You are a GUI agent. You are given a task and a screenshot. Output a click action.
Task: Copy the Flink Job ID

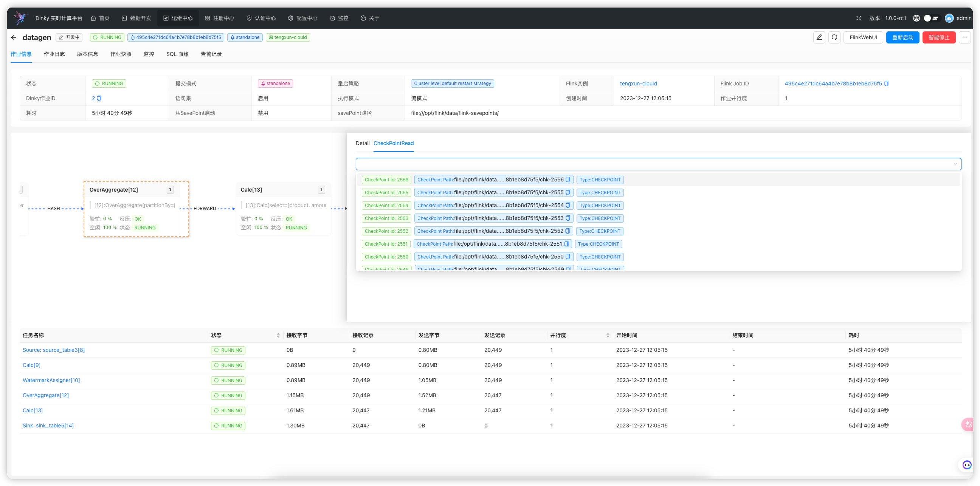click(x=886, y=84)
